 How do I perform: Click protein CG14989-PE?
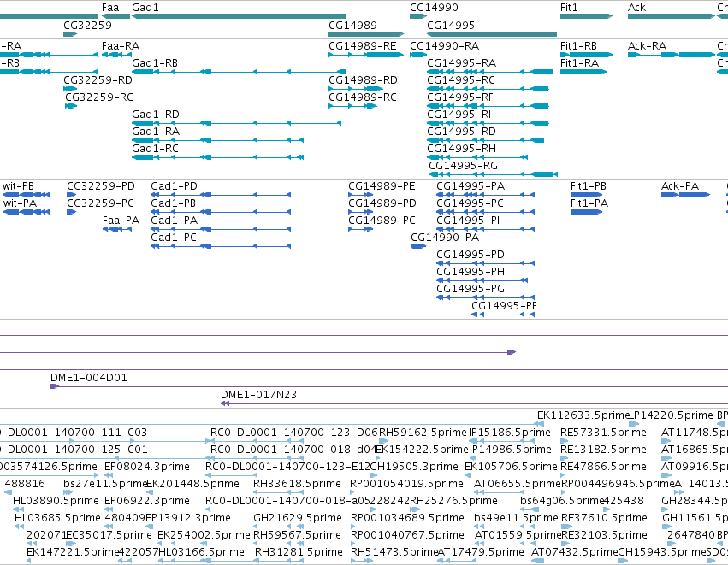pos(361,195)
